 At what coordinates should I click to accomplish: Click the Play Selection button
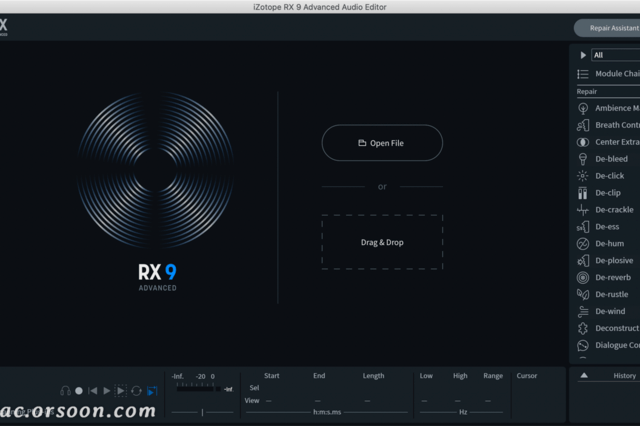[121, 391]
